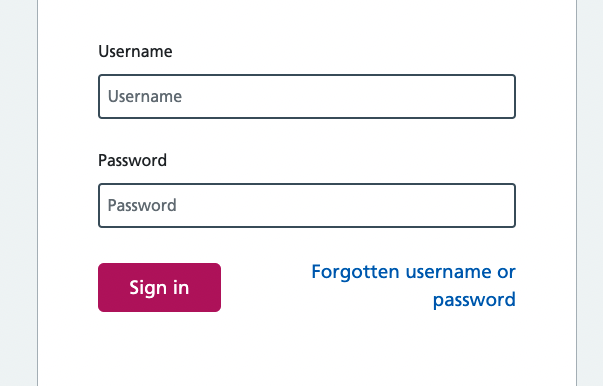Screen dimensions: 603x386
Task: Click the grey page background right of the card
Action: click(590, 192)
